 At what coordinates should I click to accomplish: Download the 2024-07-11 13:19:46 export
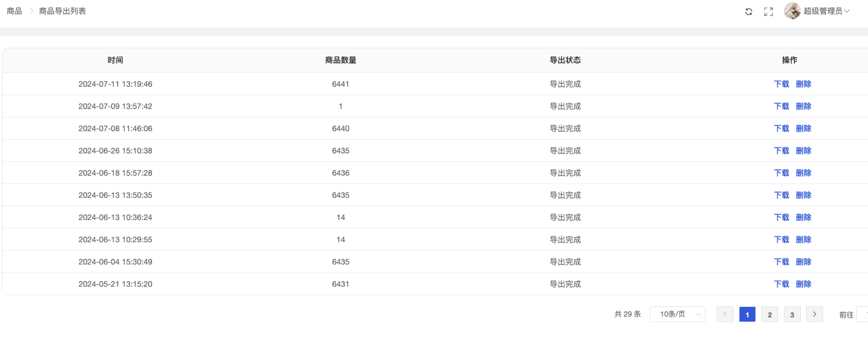click(781, 84)
